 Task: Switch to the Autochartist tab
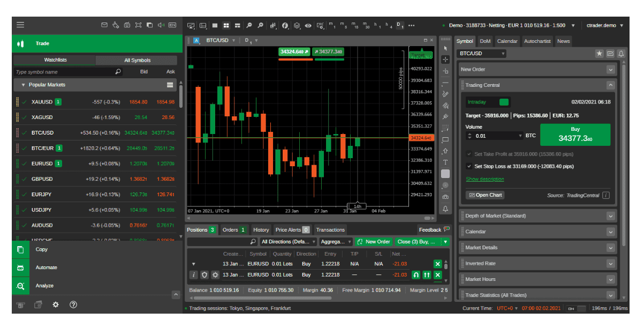pyautogui.click(x=537, y=41)
